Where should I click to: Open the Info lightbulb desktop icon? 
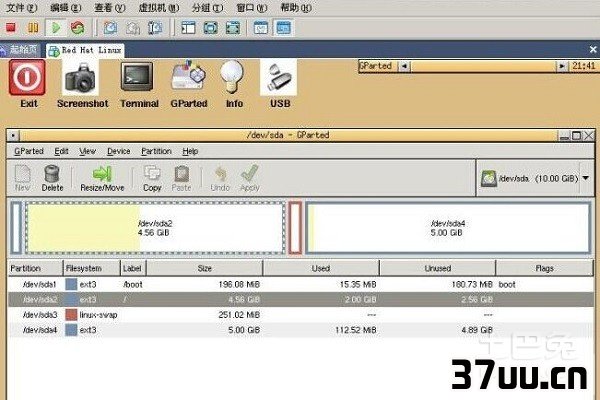[x=233, y=84]
